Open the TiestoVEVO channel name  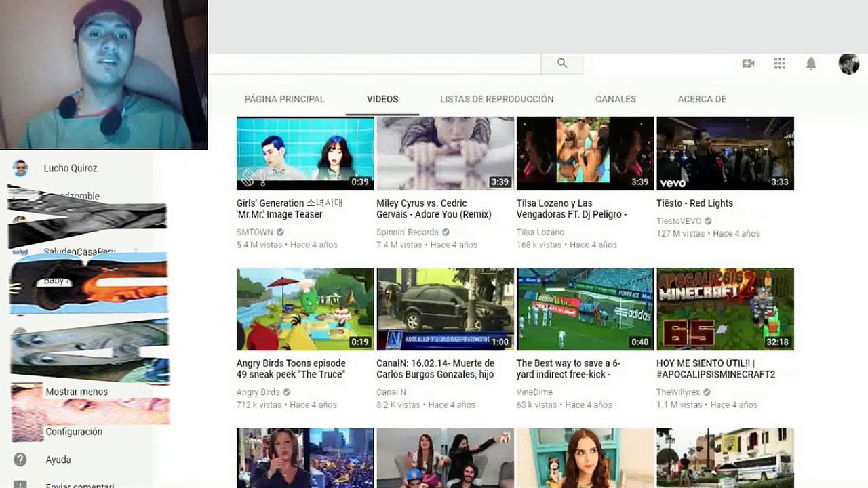click(x=679, y=221)
